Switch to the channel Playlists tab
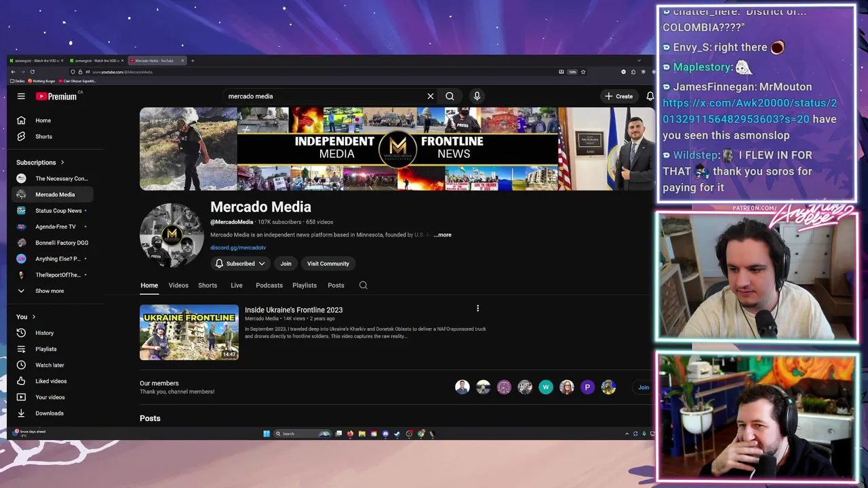The height and width of the screenshot is (488, 868). click(304, 285)
